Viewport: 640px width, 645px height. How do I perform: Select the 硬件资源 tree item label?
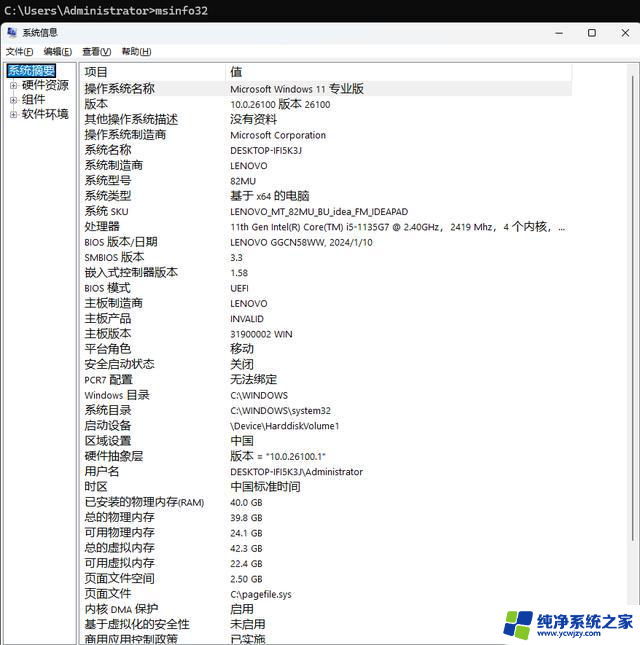(x=45, y=85)
